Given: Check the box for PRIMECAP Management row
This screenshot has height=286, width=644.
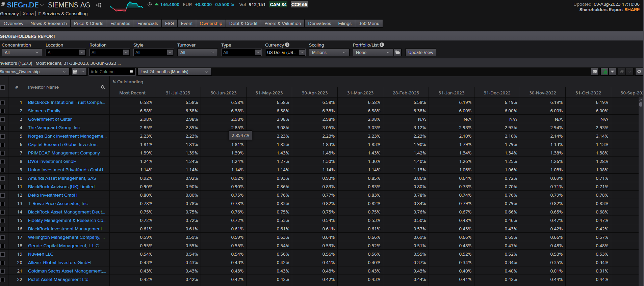Looking at the screenshot, I should (3, 153).
